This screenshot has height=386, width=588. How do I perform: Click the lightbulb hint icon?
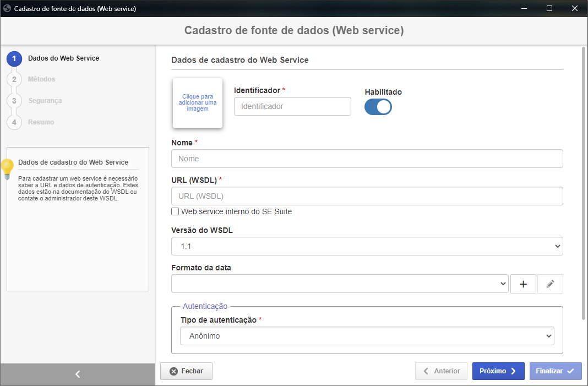pyautogui.click(x=7, y=168)
